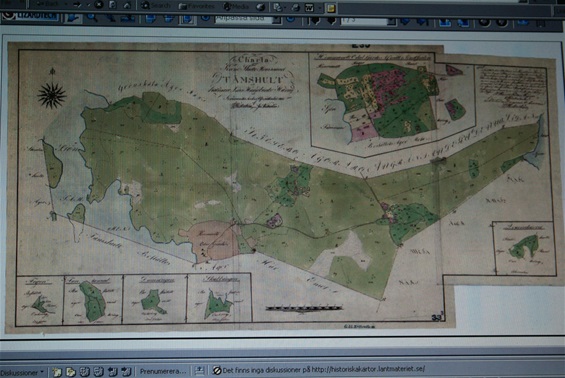Click the browser Stop button

[x=99, y=5]
